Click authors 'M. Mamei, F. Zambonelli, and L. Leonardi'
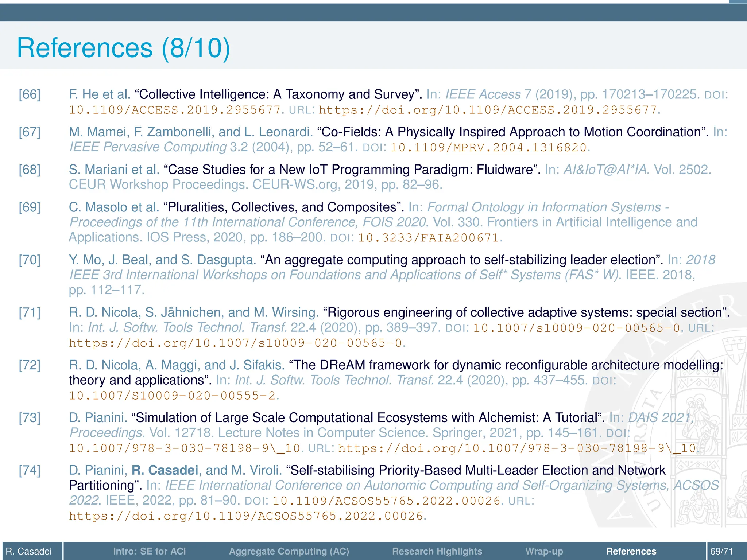Screen dimensions: 747x560 191,132
